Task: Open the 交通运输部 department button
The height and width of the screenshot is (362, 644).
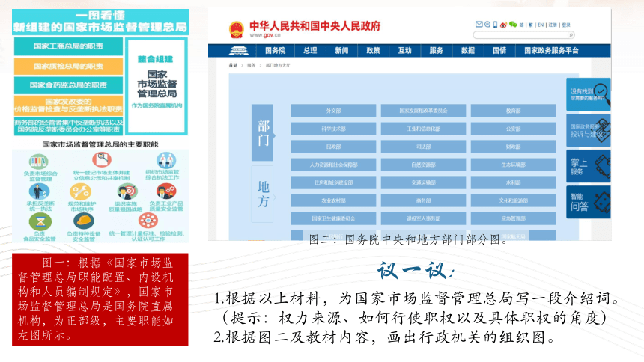Action: coord(423,182)
